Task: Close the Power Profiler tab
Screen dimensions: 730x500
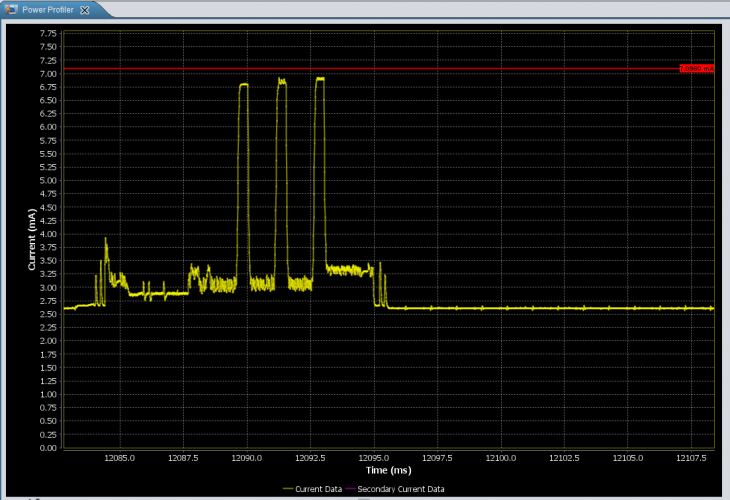Action: pyautogui.click(x=85, y=9)
